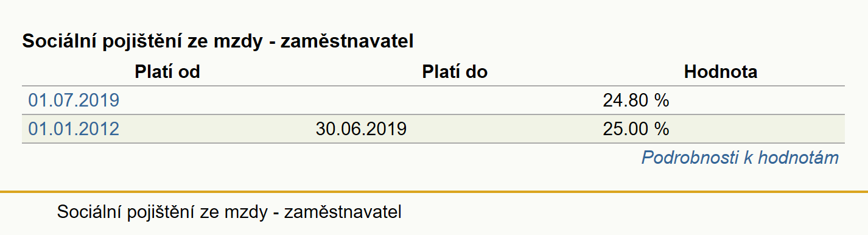Select the 30.06.2019 end date cell
The height and width of the screenshot is (235, 868).
coord(362,129)
